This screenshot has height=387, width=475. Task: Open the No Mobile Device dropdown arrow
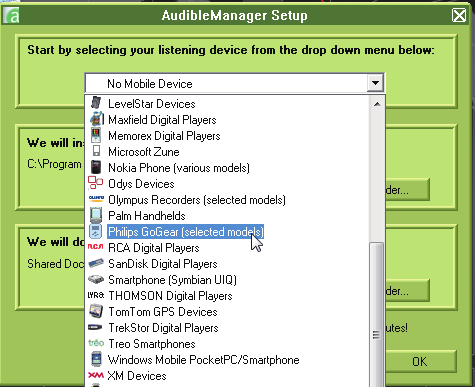(375, 83)
